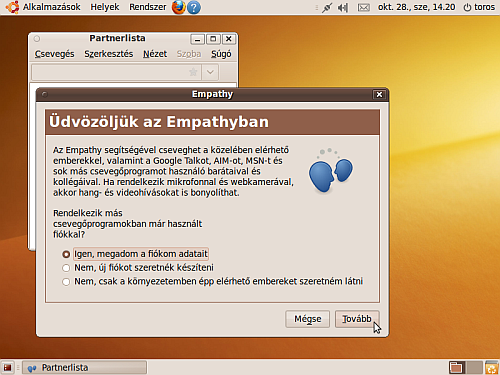This screenshot has width=500, height=375.
Task: Expand the status dropdown arrow in Partnerlista
Action: [210, 72]
